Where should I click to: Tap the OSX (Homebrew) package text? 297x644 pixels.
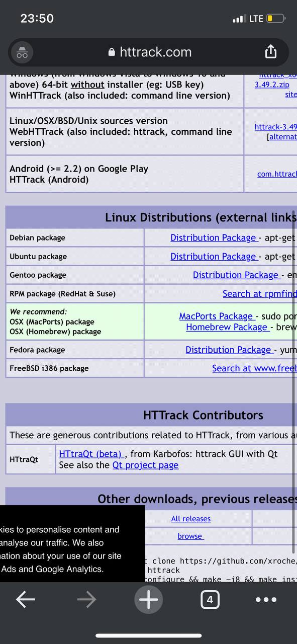click(55, 332)
